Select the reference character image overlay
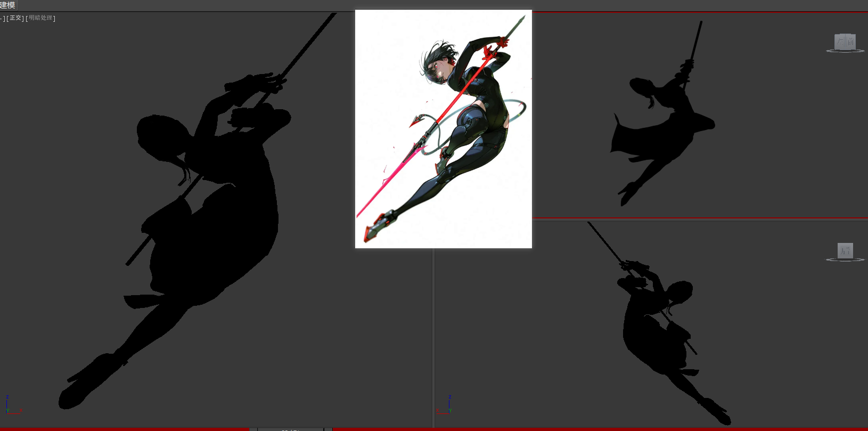The height and width of the screenshot is (431, 868). 444,129
